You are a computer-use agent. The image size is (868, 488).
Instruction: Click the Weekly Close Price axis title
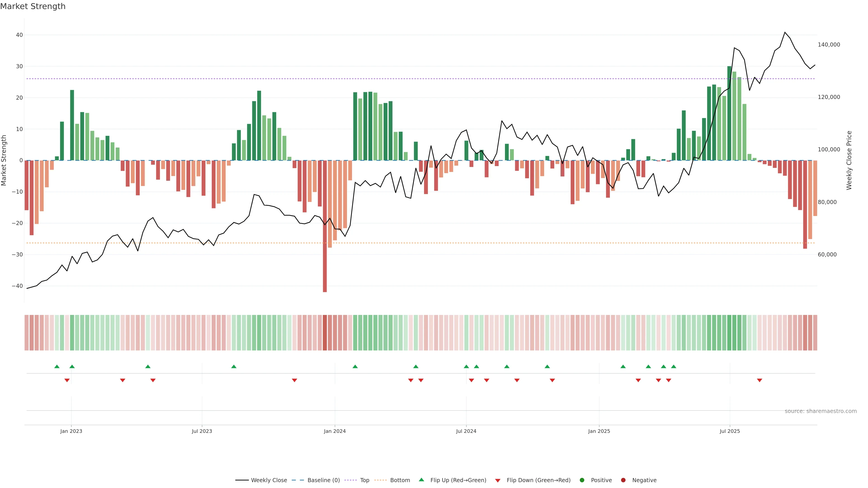(849, 160)
